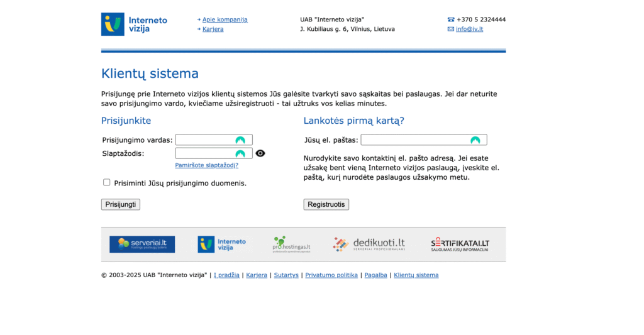Open the dedikuoti.lt banner logo

tap(369, 244)
